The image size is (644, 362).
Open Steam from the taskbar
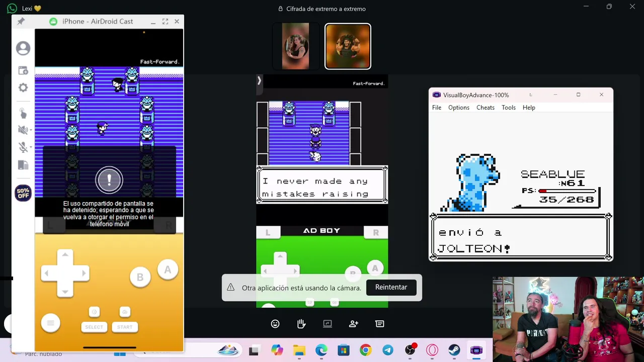[x=454, y=350]
